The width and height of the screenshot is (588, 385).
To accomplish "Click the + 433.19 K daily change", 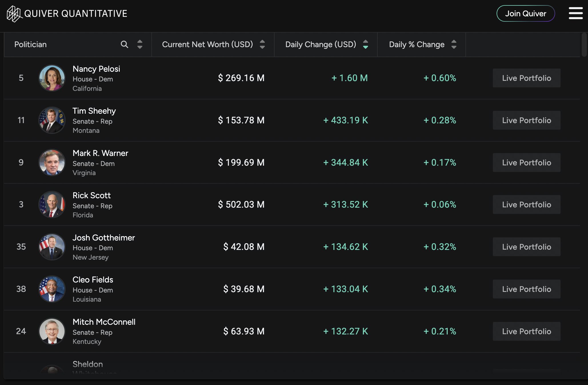I will pyautogui.click(x=345, y=120).
